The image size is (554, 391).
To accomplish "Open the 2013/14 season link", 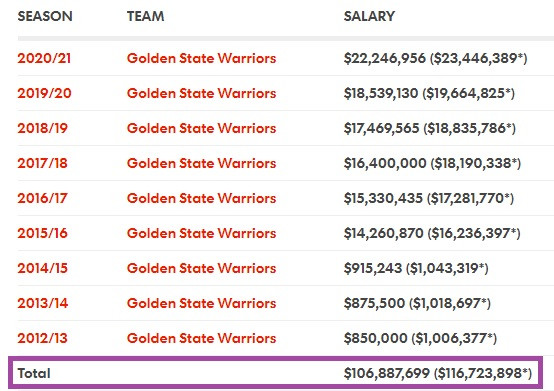I will tap(43, 303).
